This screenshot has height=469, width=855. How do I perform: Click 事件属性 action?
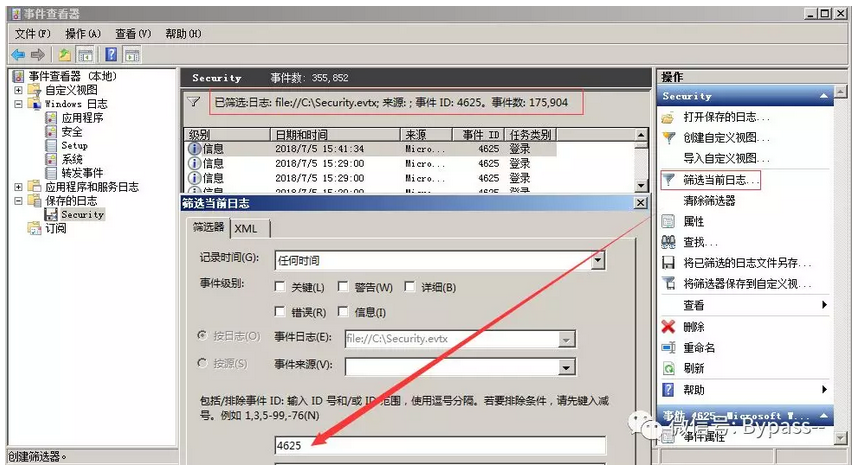pos(705,437)
